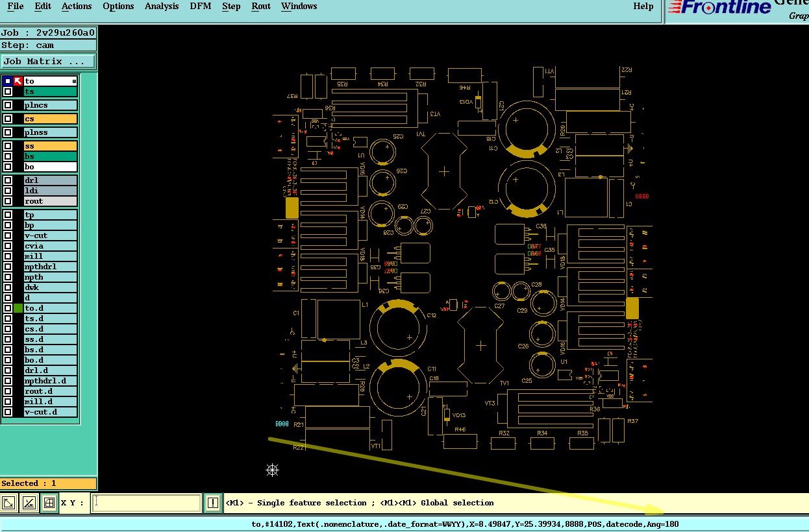Select the 'rout.d' layer row
Viewport: 809px width, 532px height.
click(51, 391)
